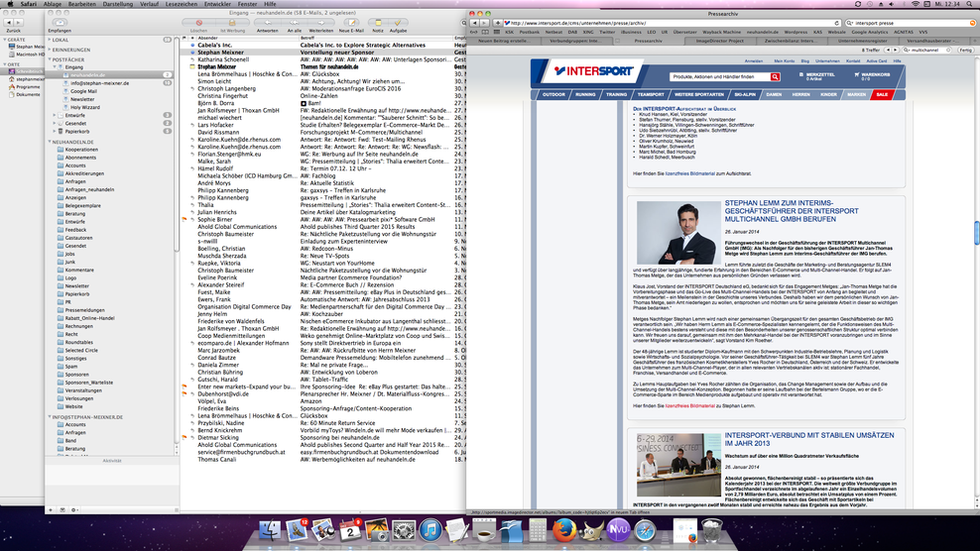Switch to Unternehmensregister Safari tab
980x551 pixels.
[863, 41]
